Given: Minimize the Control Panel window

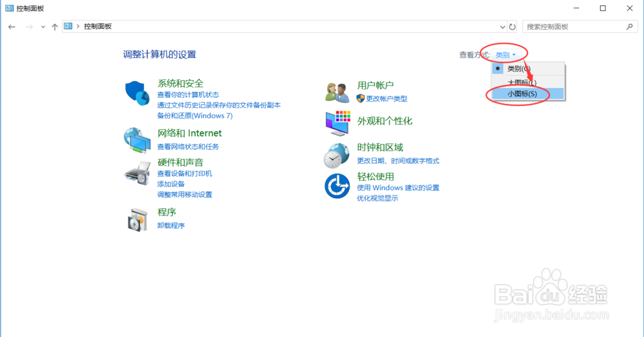Looking at the screenshot, I should point(576,8).
